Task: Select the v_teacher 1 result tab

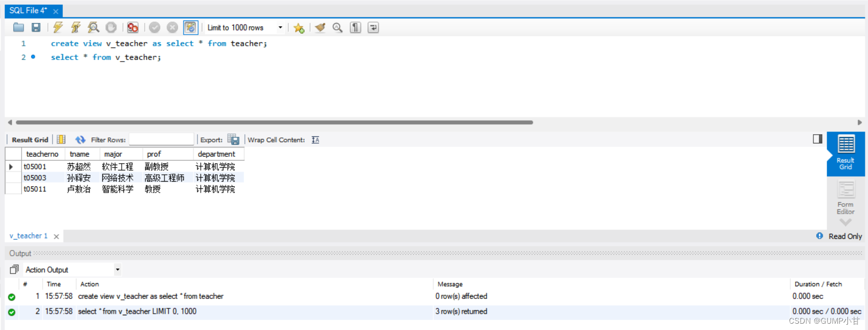Action: (28, 236)
